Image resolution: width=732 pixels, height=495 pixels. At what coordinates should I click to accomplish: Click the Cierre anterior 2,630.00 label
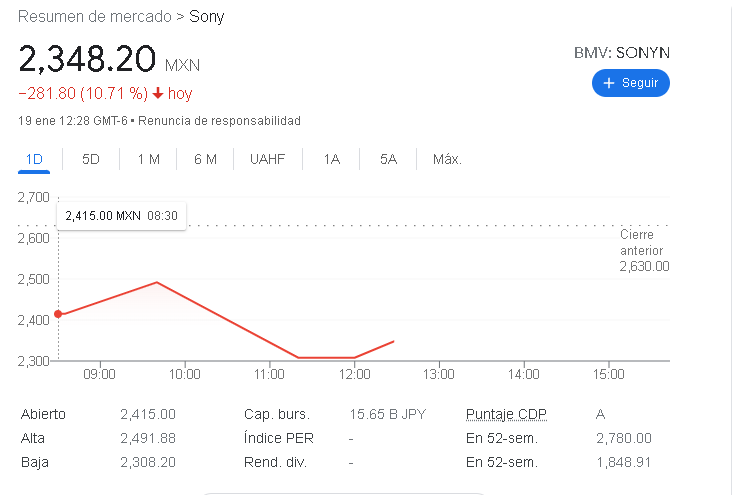tap(644, 250)
